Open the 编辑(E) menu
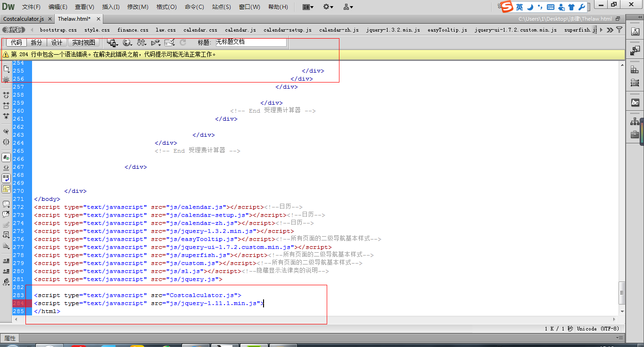The height and width of the screenshot is (347, 644). [x=58, y=7]
